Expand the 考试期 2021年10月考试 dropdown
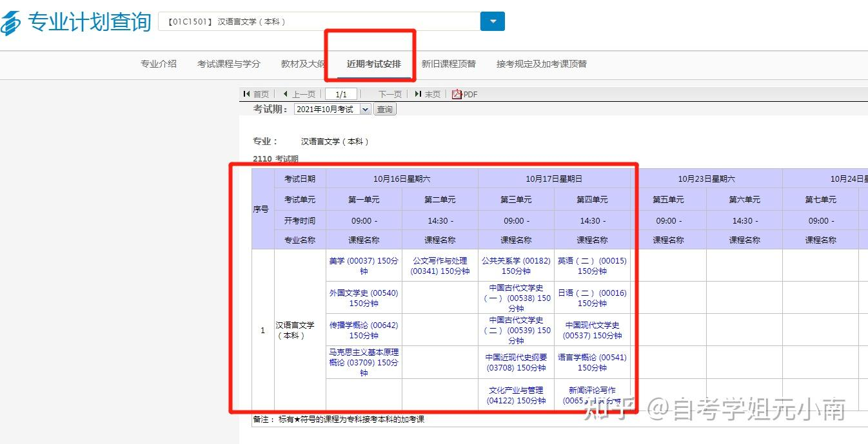Screen dimensions: 868x444 [x=365, y=110]
